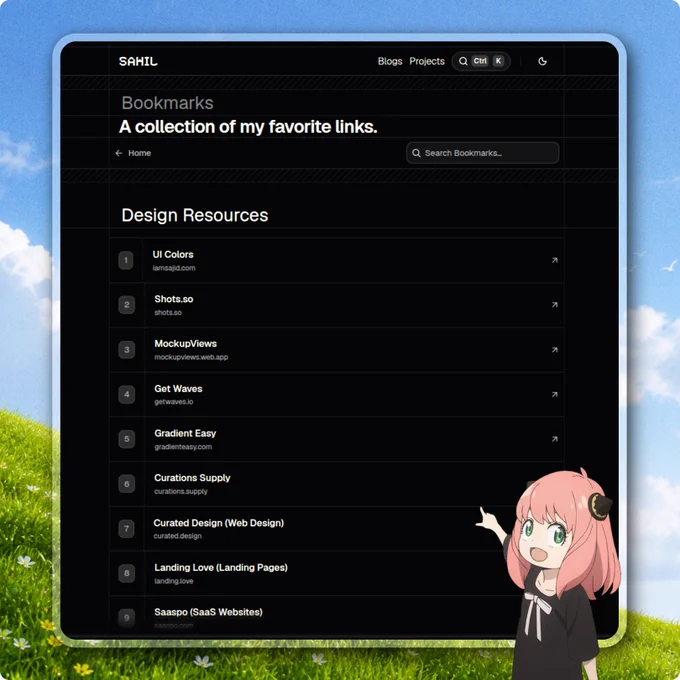The width and height of the screenshot is (680, 680).
Task: Click the number 4 badge beside Get Waves
Action: [x=126, y=394]
